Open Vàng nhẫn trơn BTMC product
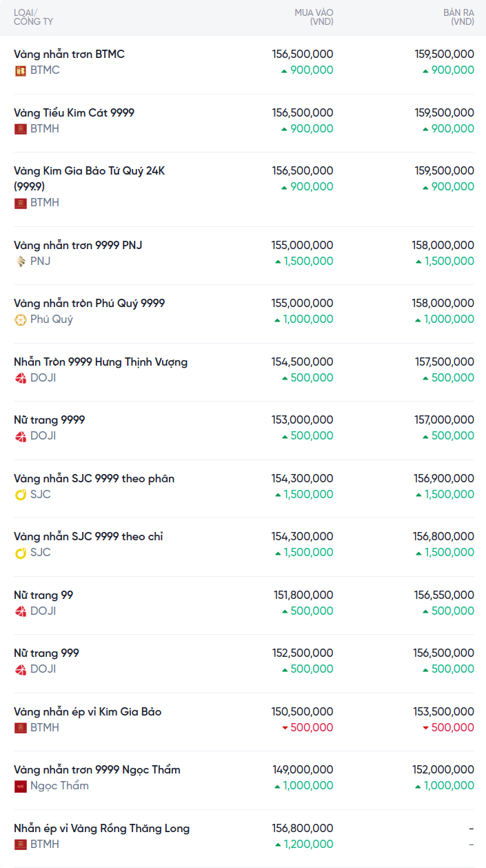Image resolution: width=486 pixels, height=868 pixels. coord(69,55)
